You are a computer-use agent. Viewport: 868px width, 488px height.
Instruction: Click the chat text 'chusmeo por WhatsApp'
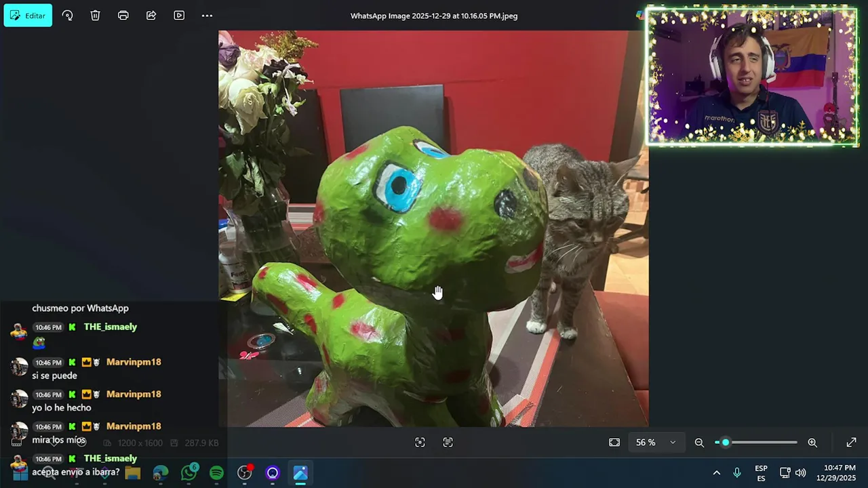pos(80,308)
